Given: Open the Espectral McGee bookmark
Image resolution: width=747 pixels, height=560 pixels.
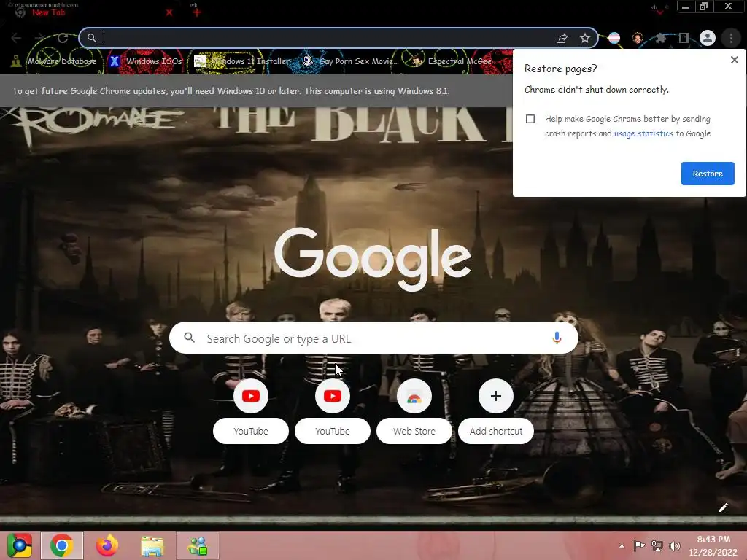Looking at the screenshot, I should click(x=452, y=61).
